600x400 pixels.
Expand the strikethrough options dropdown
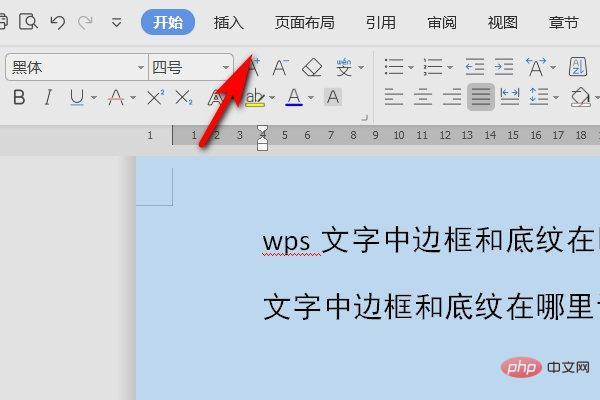(x=133, y=98)
